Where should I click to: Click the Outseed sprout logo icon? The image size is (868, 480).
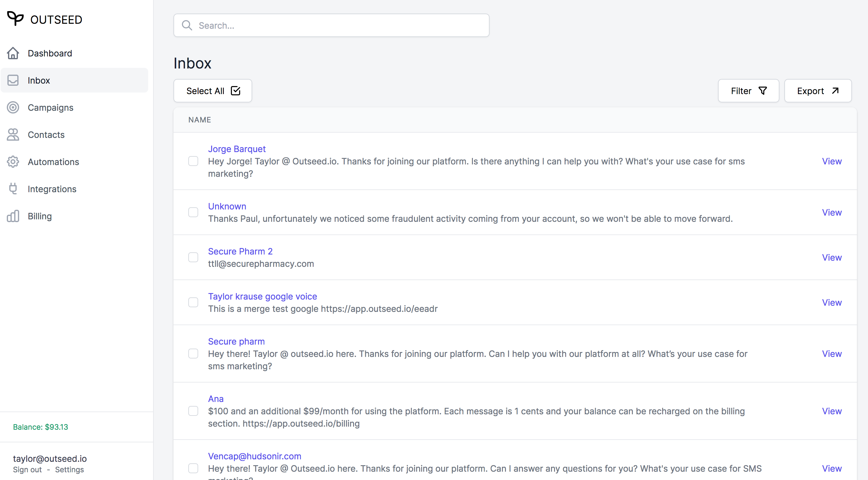pos(15,19)
